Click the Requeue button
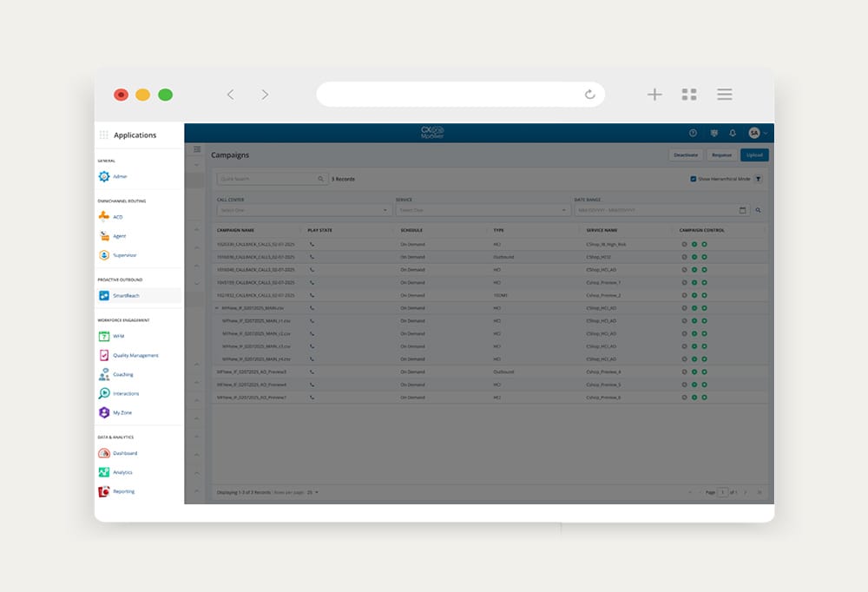The height and width of the screenshot is (592, 868). tap(721, 155)
